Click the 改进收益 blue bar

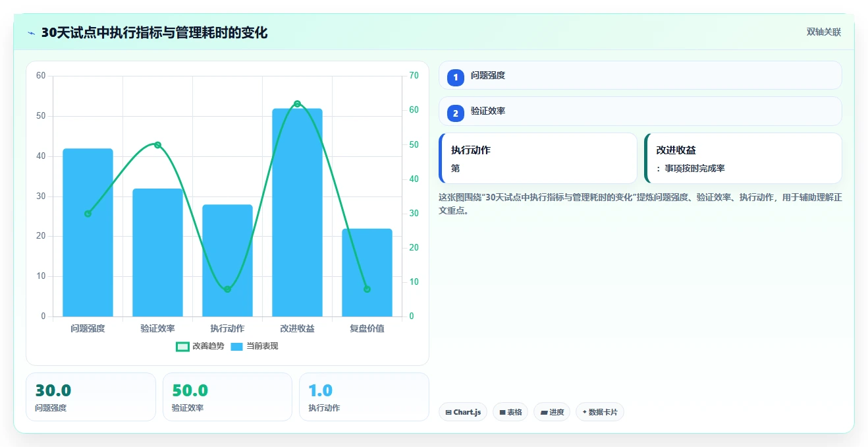point(297,212)
